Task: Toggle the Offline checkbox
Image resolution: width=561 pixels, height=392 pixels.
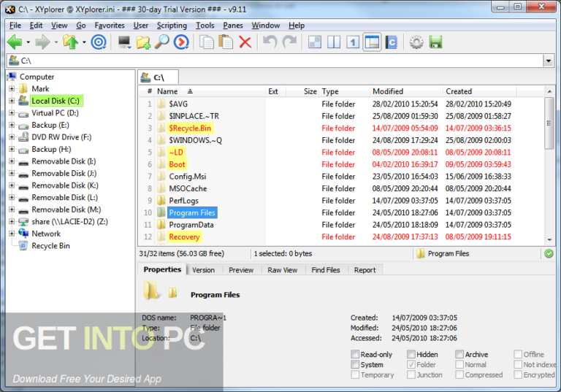Action: 518,355
